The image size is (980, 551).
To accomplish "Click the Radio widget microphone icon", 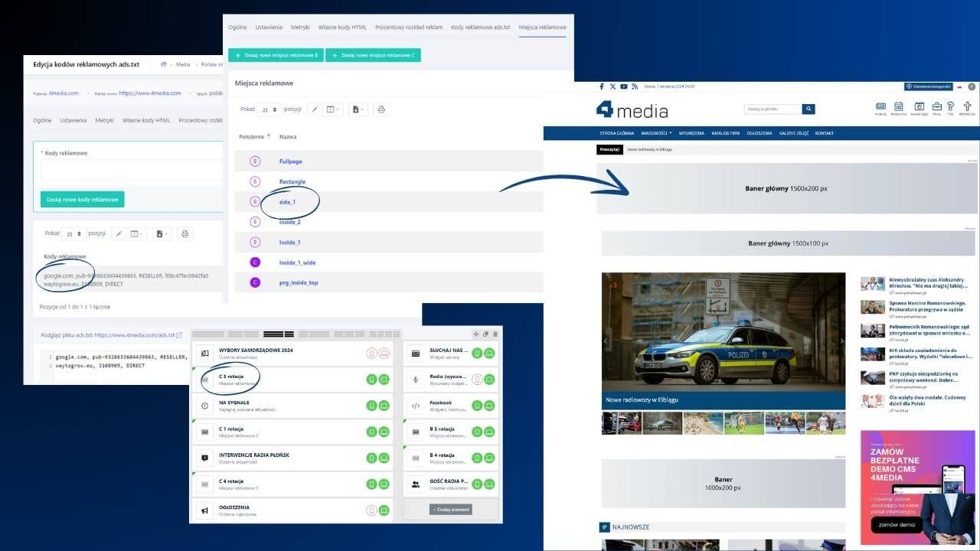I will tap(416, 380).
